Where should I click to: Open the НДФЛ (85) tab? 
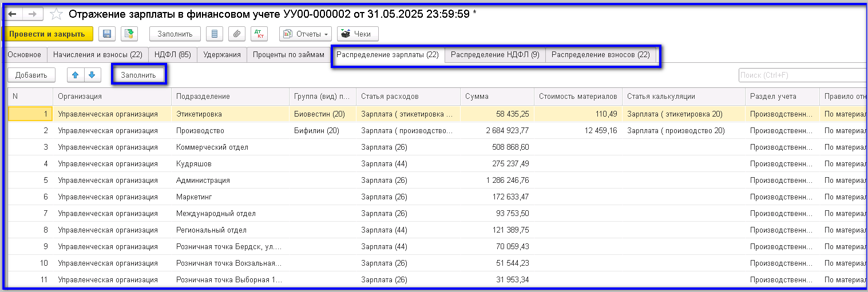[172, 55]
